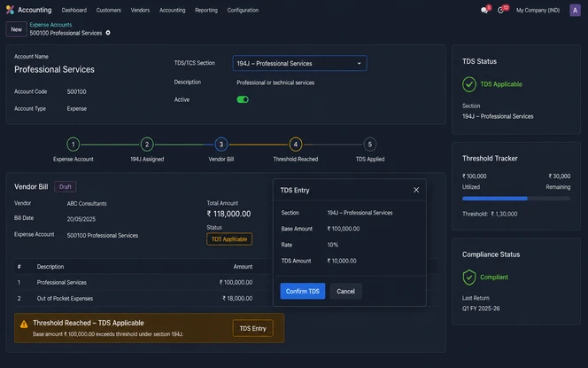Select step 2 194J Assigned circle
Image resolution: width=588 pixels, height=368 pixels.
[x=147, y=145]
